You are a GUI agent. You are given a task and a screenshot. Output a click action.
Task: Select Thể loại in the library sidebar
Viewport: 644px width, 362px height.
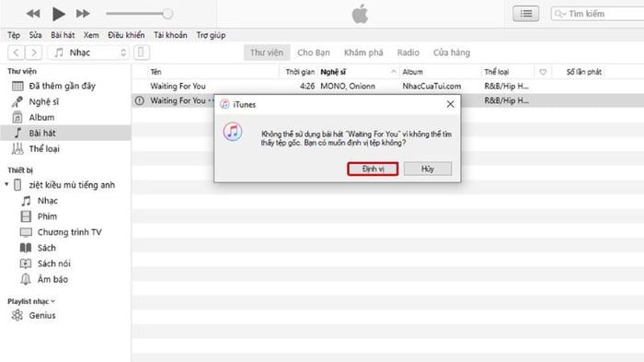point(65,148)
